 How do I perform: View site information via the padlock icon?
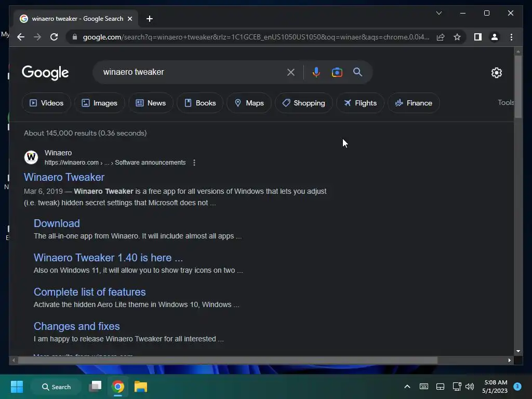75,37
